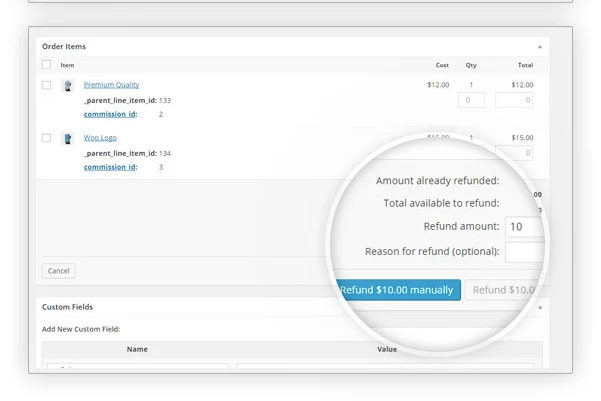
Task: Open the Woo Logo product link
Action: coord(100,138)
